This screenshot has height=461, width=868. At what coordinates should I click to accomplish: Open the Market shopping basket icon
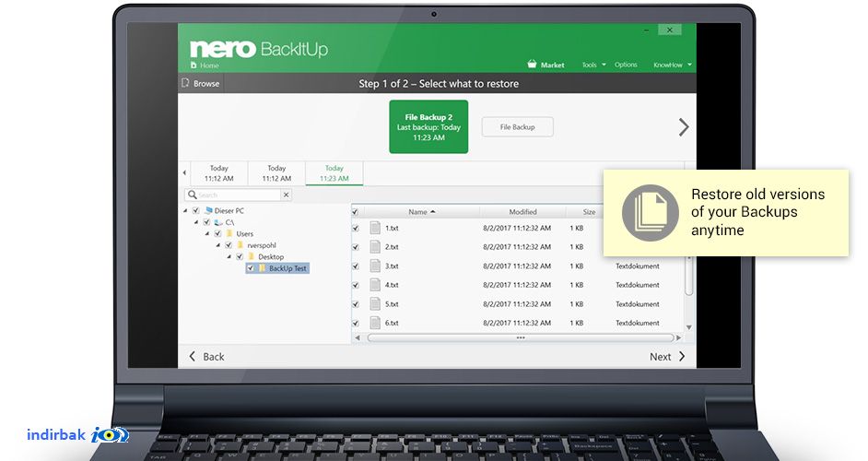[x=532, y=64]
